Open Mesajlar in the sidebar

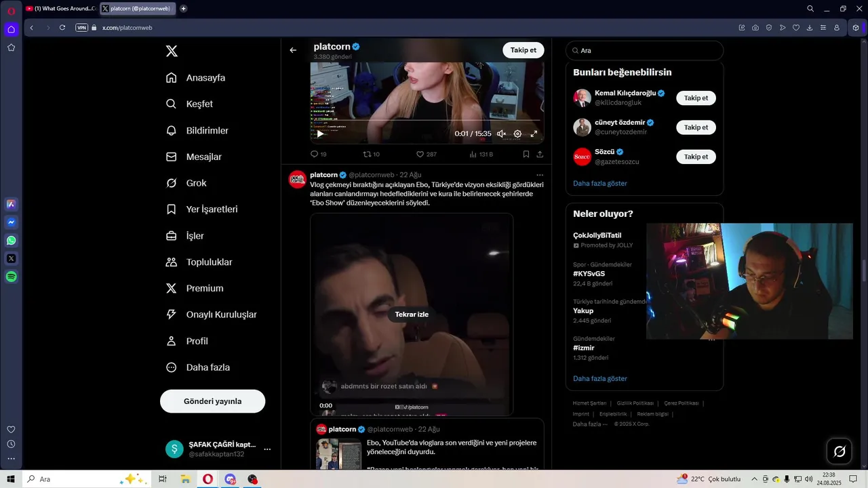[x=193, y=157]
